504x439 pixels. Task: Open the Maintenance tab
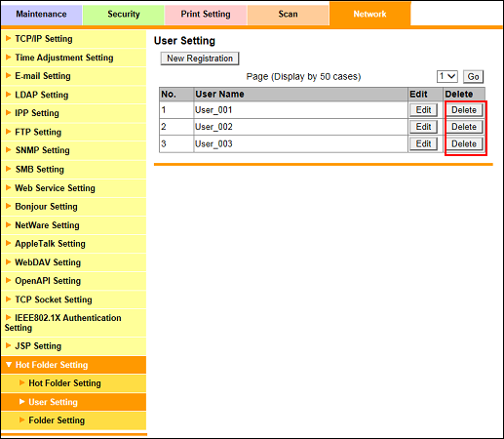coord(41,15)
